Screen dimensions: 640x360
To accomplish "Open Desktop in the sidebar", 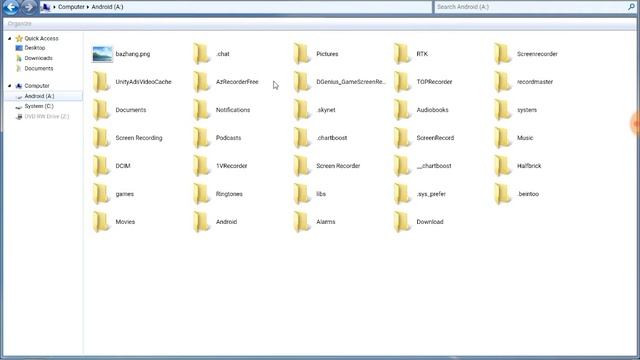I will pos(35,48).
